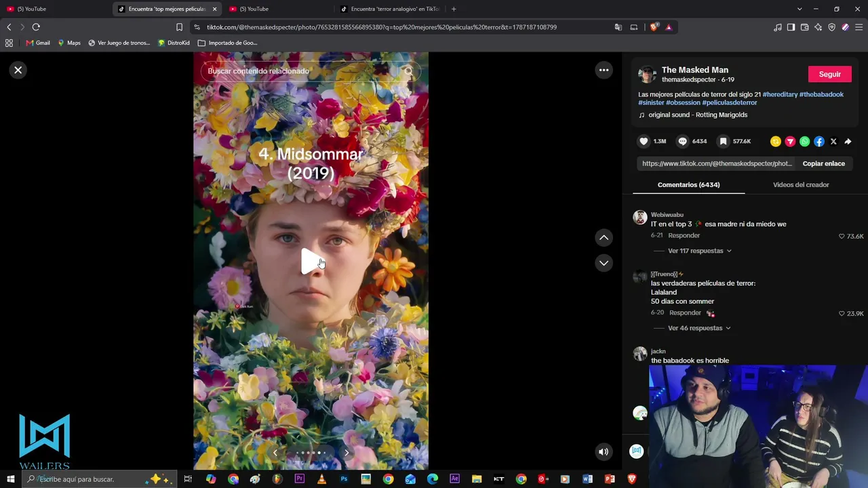The height and width of the screenshot is (488, 868).
Task: Reply to the Lalaland comment via Responder
Action: point(685,313)
